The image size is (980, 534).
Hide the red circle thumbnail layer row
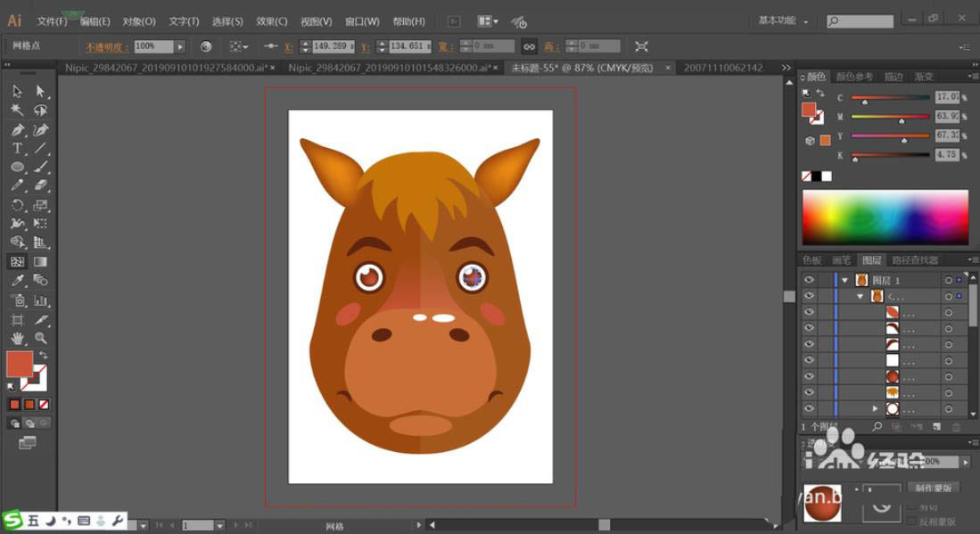810,376
